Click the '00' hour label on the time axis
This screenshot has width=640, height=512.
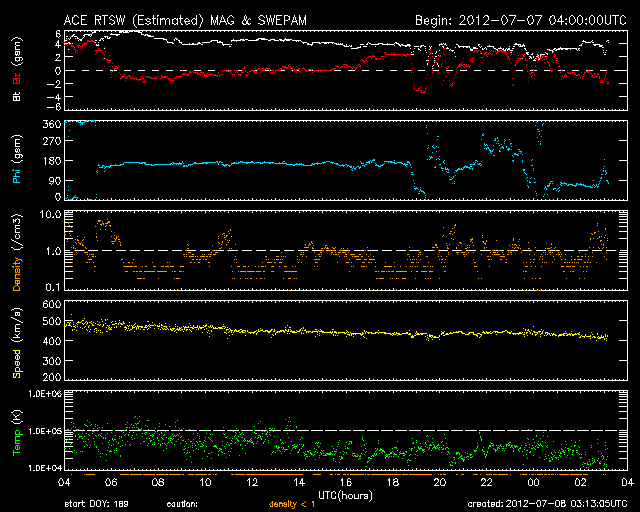click(533, 482)
